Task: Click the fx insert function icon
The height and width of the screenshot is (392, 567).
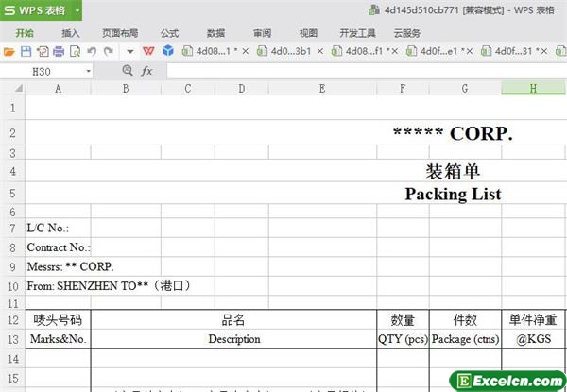Action: (x=146, y=71)
